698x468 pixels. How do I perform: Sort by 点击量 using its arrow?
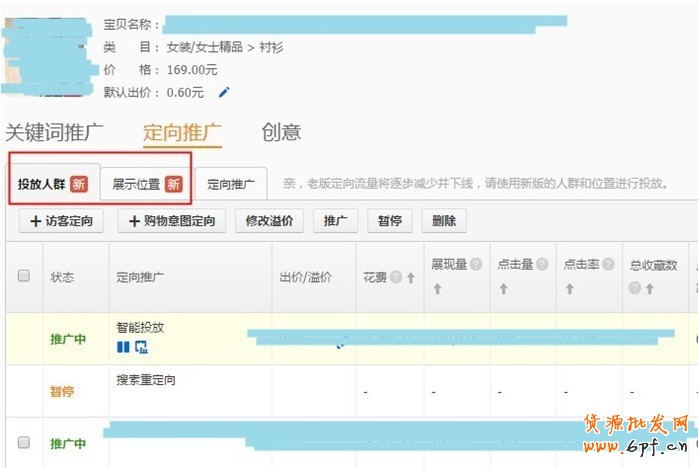point(503,288)
